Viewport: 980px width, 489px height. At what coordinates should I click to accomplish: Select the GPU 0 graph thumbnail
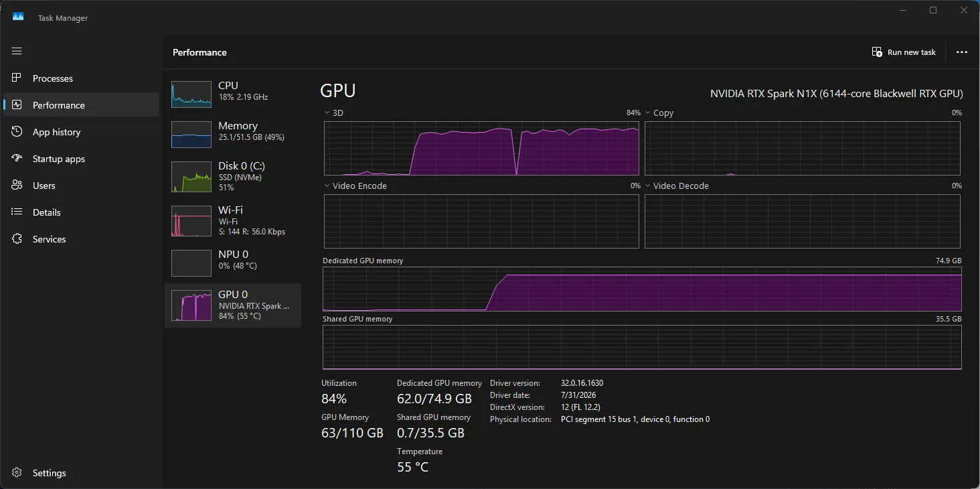coord(191,305)
